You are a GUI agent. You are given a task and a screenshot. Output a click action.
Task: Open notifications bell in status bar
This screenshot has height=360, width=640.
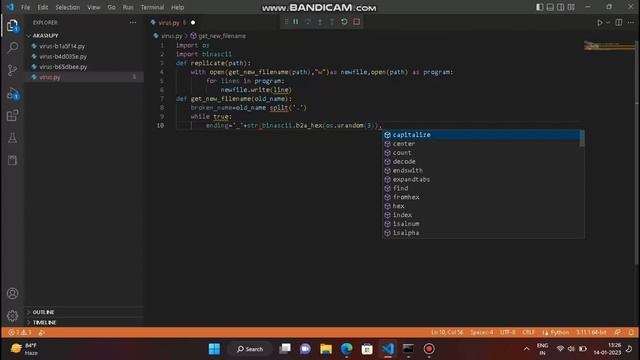(631, 332)
